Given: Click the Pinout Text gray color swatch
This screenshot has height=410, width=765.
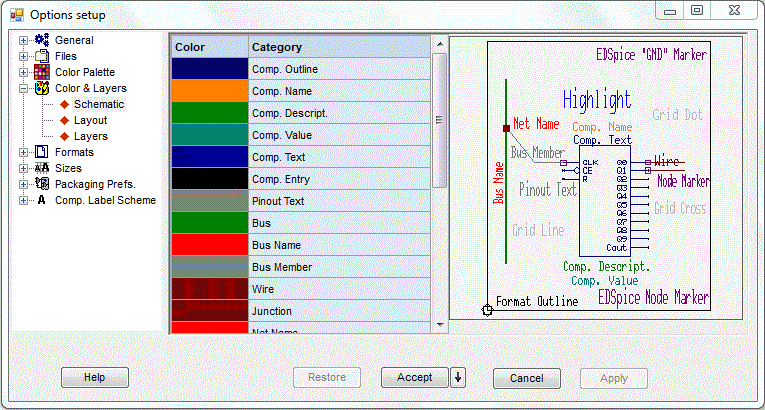Looking at the screenshot, I should coord(210,201).
